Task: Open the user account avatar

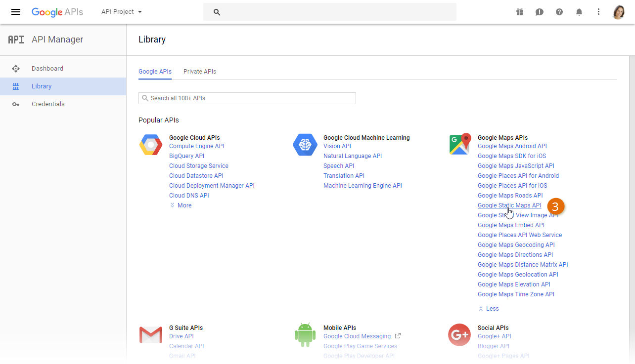Action: coord(619,12)
